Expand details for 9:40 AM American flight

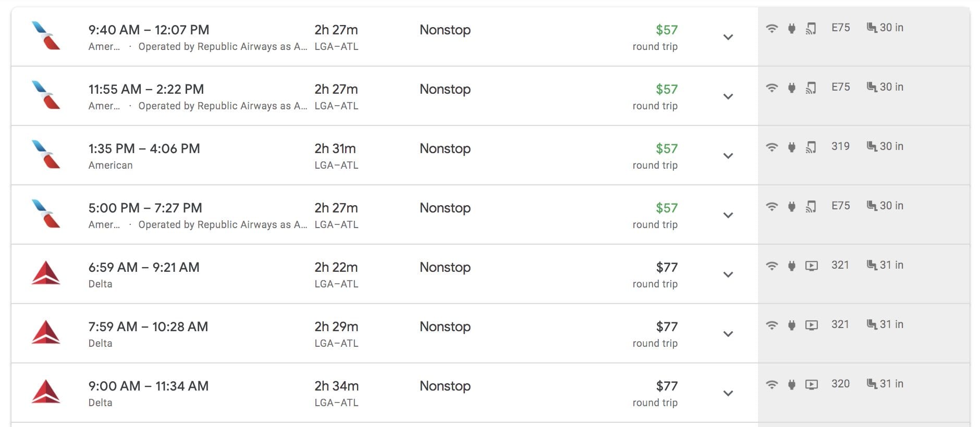click(728, 37)
